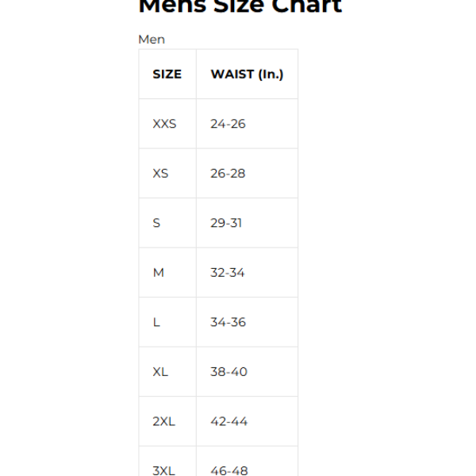Select the 42-44 waist value
The width and height of the screenshot is (476, 476).
click(x=228, y=421)
